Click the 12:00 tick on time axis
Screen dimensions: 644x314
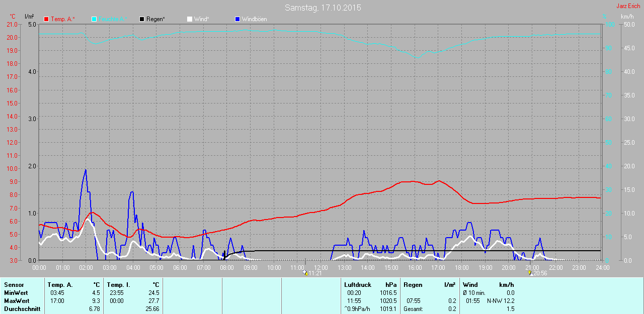click(320, 268)
